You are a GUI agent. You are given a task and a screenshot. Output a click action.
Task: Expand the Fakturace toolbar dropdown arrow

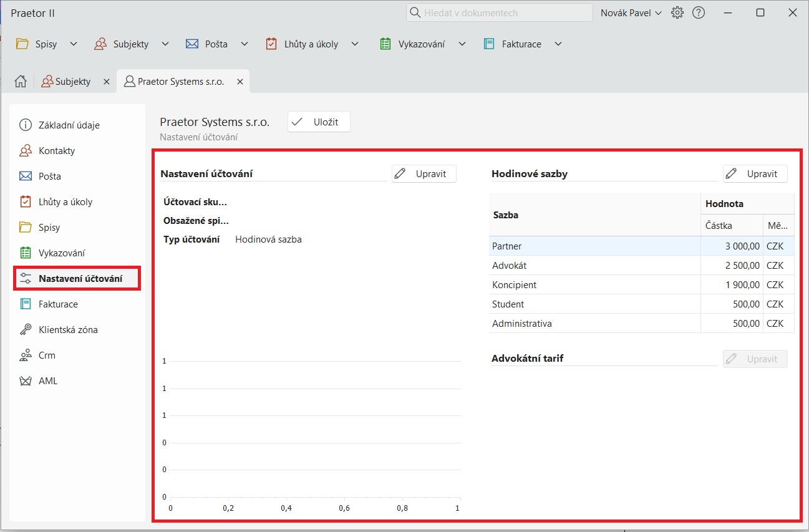coord(558,44)
